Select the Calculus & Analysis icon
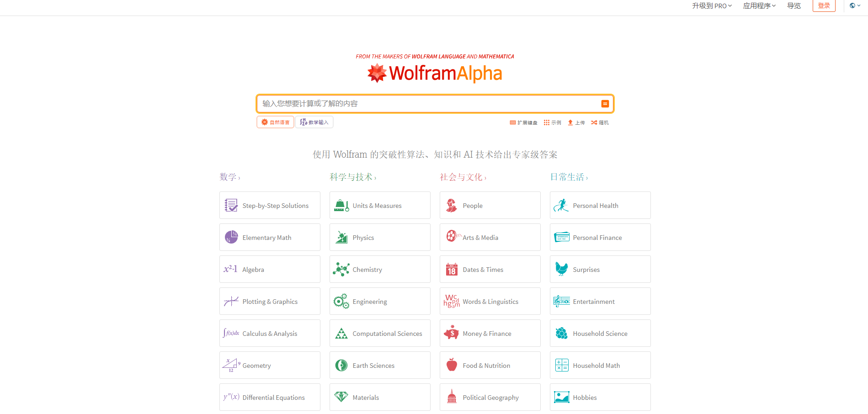Image resolution: width=868 pixels, height=414 pixels. click(x=230, y=333)
